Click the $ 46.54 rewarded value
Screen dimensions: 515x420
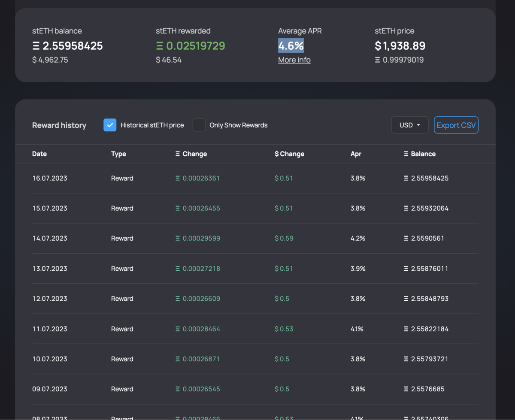point(169,60)
